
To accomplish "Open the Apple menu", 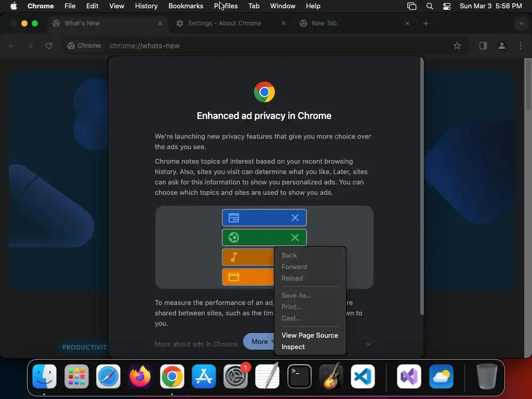I will [x=13, y=6].
